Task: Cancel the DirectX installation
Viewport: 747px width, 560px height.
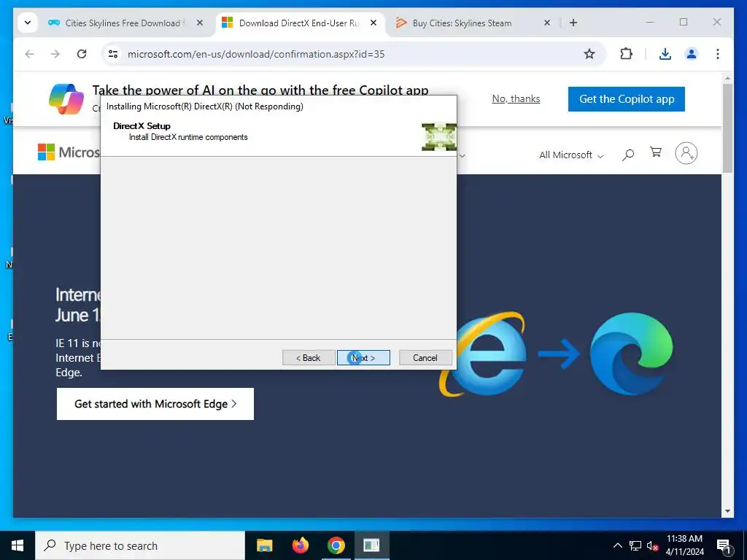Action: click(425, 357)
